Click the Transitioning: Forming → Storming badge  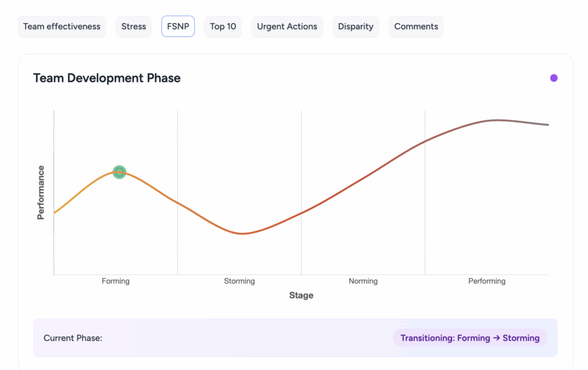[x=470, y=338]
